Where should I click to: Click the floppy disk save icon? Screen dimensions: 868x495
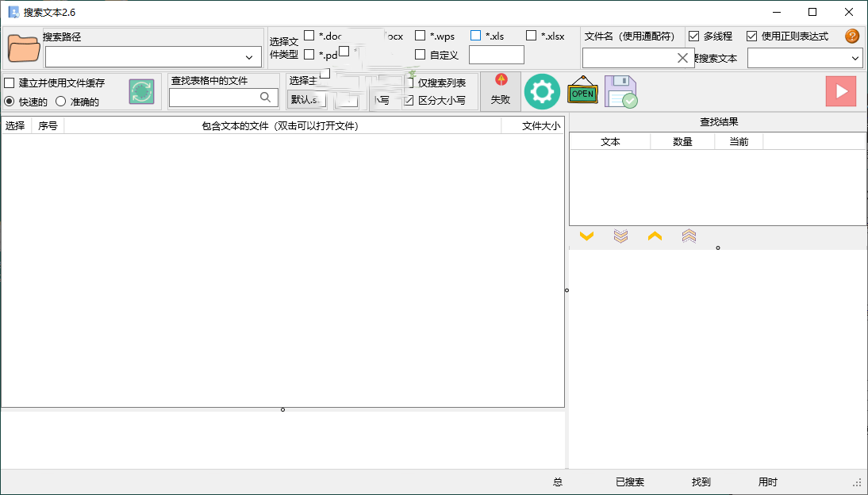click(x=620, y=91)
